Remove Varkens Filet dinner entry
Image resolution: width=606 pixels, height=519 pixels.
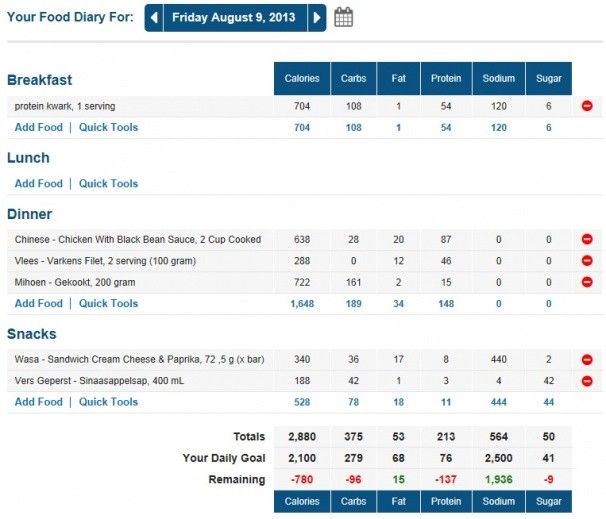[x=587, y=261]
